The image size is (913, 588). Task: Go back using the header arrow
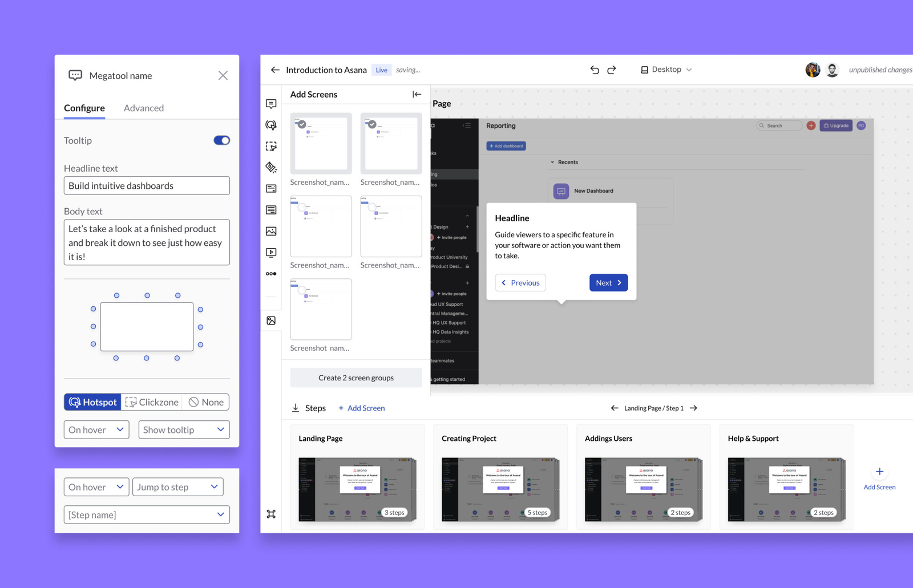click(275, 70)
